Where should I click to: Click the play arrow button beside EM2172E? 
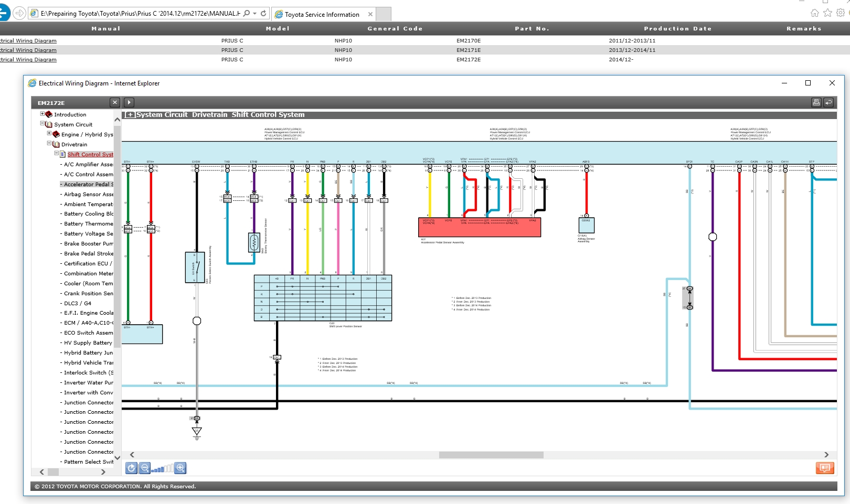(129, 102)
